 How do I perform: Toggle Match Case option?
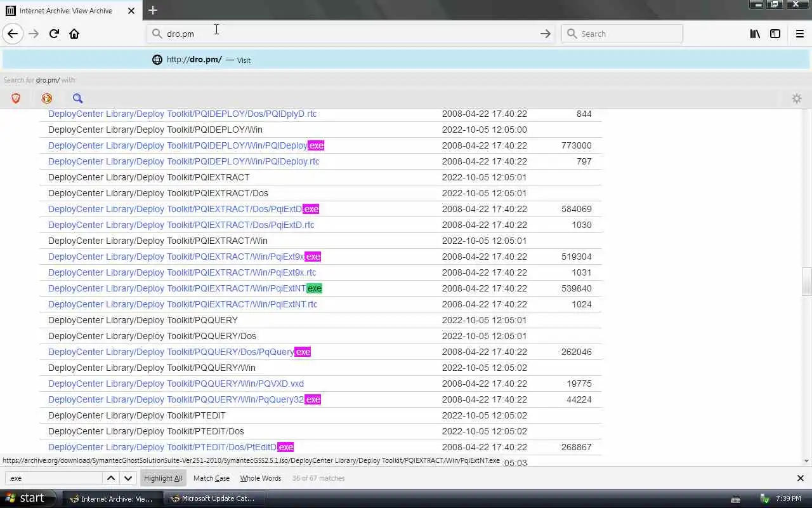tap(211, 478)
